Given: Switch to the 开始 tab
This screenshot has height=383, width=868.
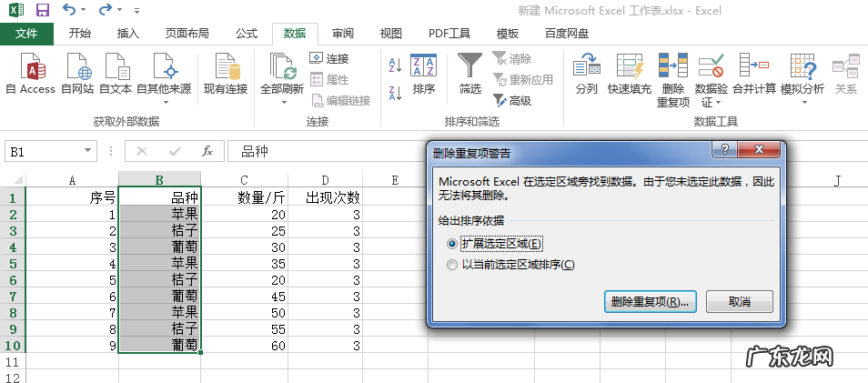Looking at the screenshot, I should coord(80,34).
